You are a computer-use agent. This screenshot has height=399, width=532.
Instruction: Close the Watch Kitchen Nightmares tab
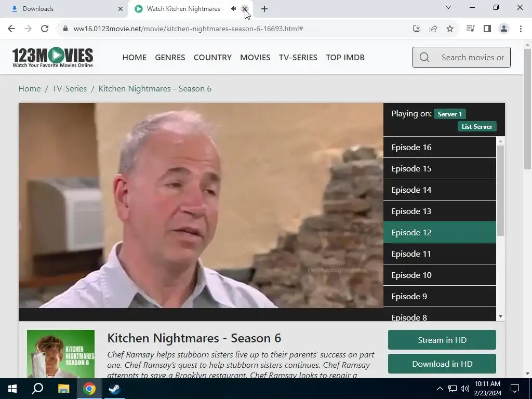pyautogui.click(x=245, y=9)
